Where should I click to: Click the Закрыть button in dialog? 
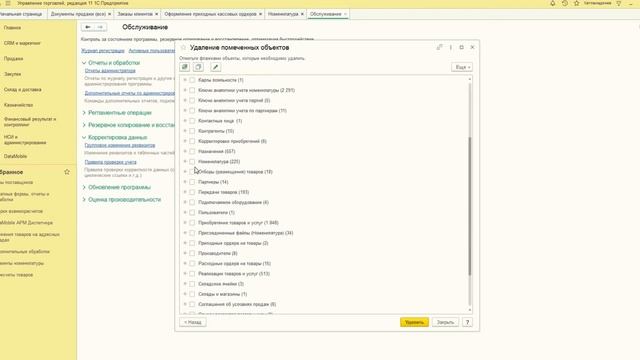coord(445,322)
